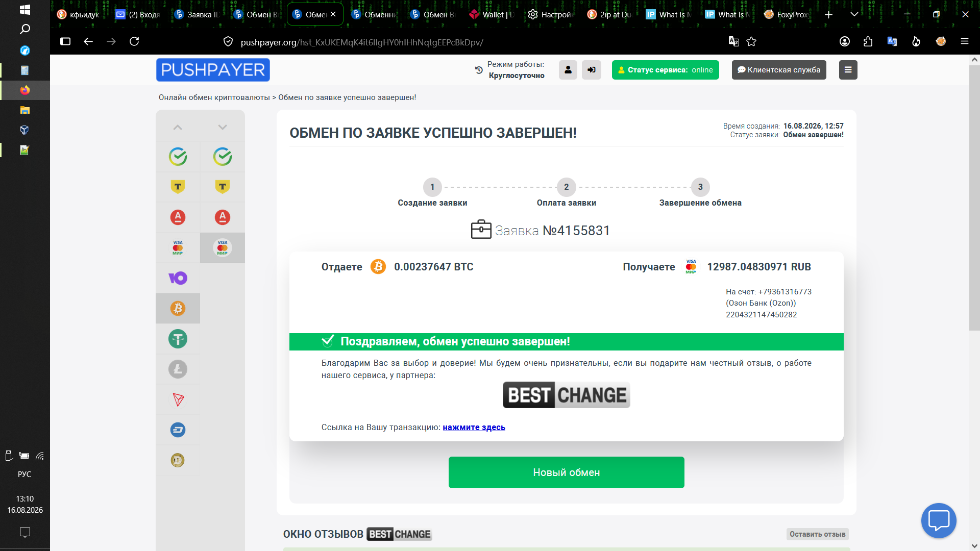Image resolution: width=980 pixels, height=551 pixels.
Task: Choose Tinkoff icon in right column
Action: [223, 187]
